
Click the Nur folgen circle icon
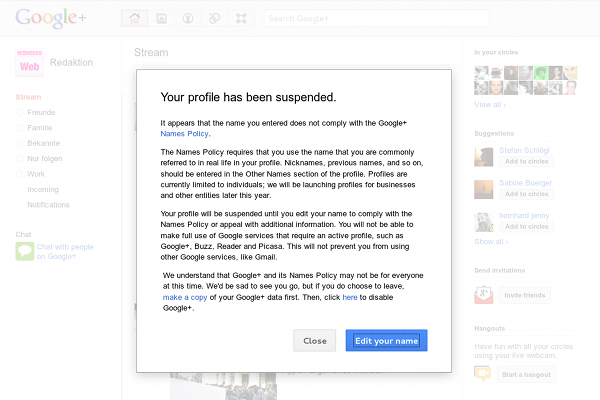pos(19,158)
